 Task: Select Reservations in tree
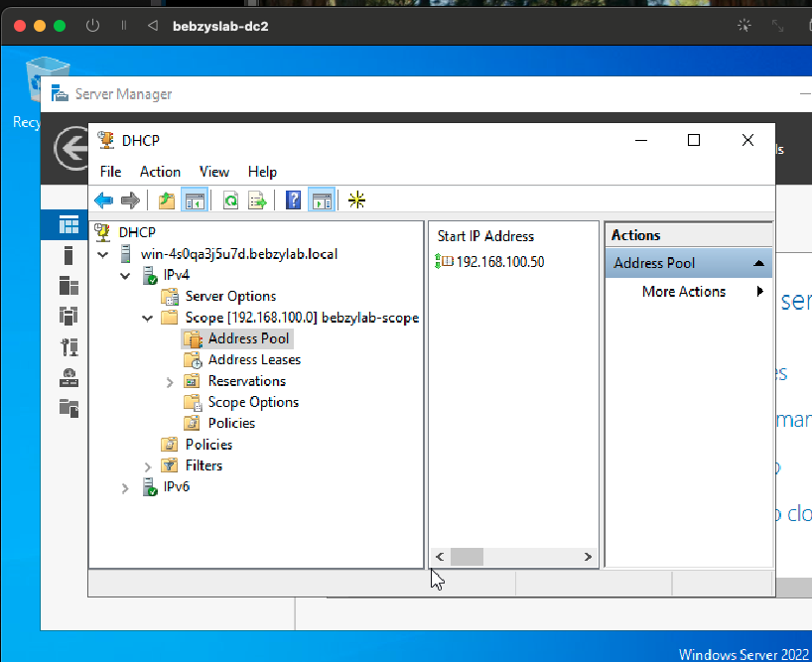pos(247,381)
